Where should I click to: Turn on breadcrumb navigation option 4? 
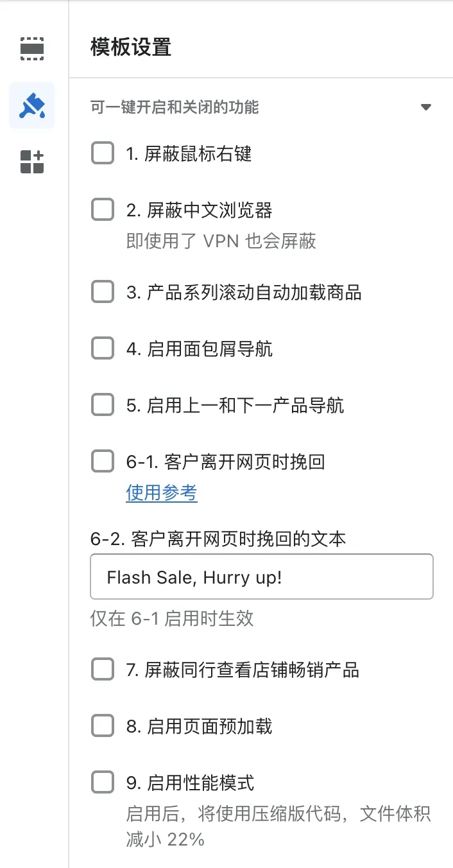pyautogui.click(x=102, y=348)
